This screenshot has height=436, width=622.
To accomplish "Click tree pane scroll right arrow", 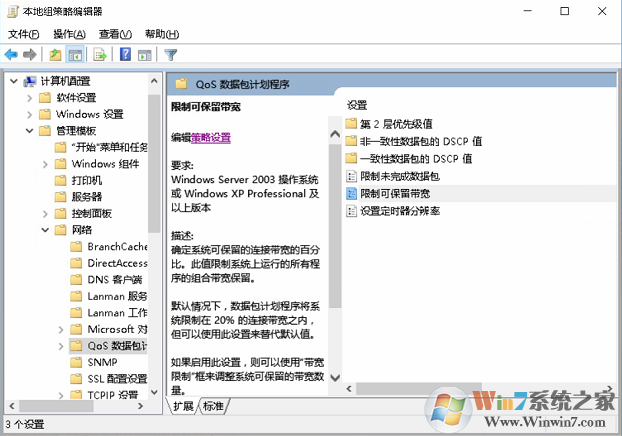I will (140, 406).
